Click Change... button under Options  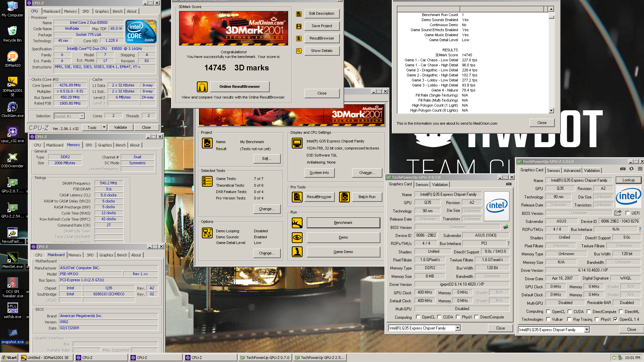click(267, 253)
